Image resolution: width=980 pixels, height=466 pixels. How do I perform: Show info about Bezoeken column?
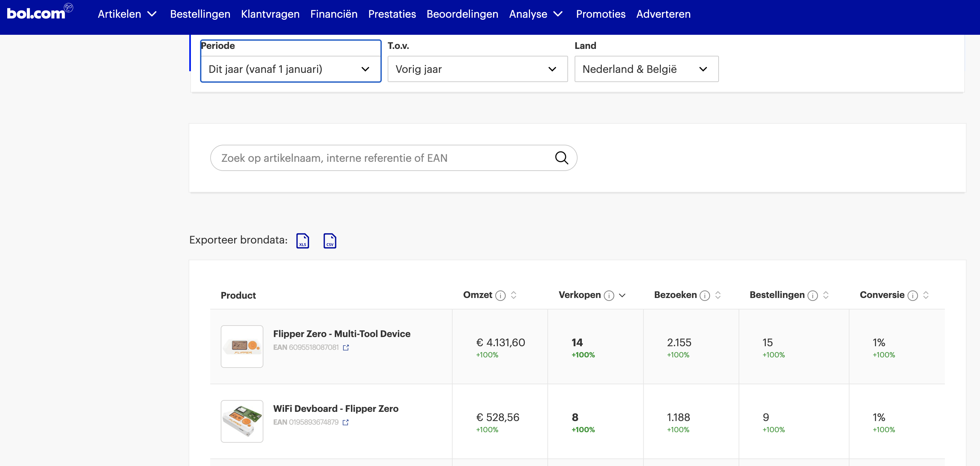[705, 295]
